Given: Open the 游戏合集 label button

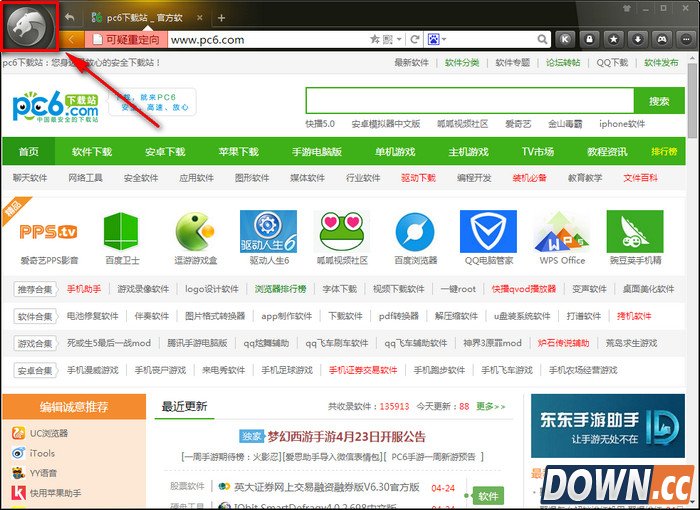Looking at the screenshot, I should 35,343.
